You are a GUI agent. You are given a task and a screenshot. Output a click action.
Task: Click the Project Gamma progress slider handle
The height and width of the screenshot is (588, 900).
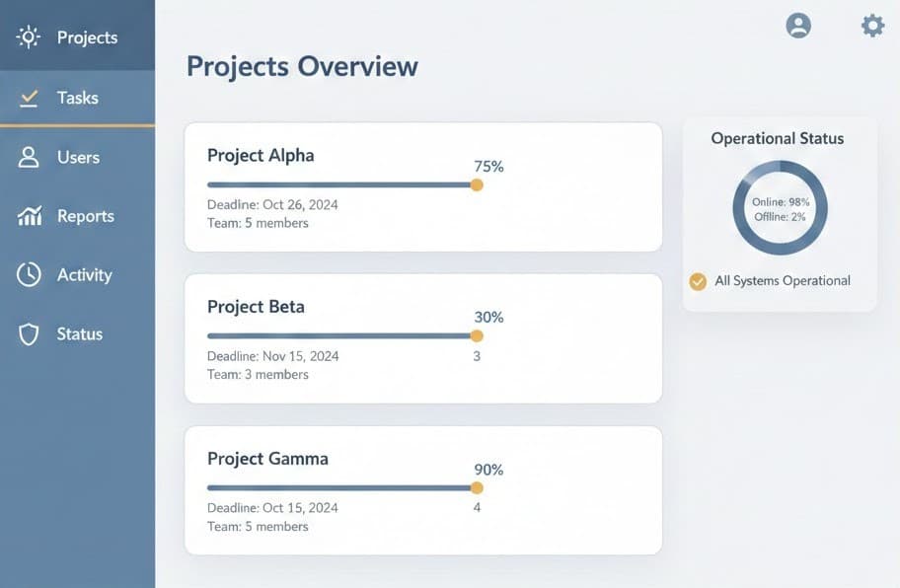477,487
